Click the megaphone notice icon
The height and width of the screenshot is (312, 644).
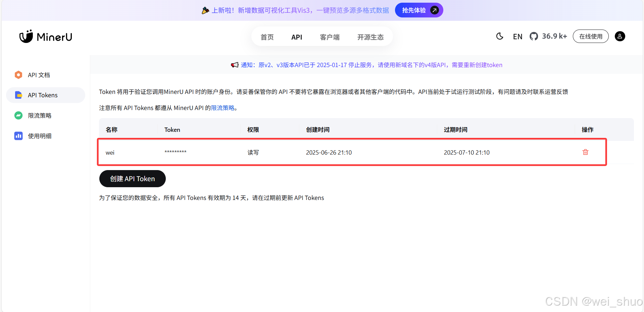[235, 65]
